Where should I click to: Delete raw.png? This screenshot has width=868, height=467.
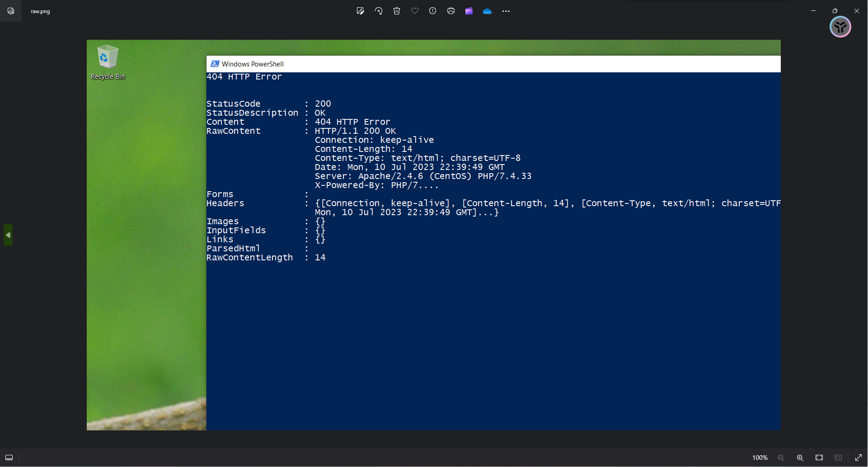point(397,11)
